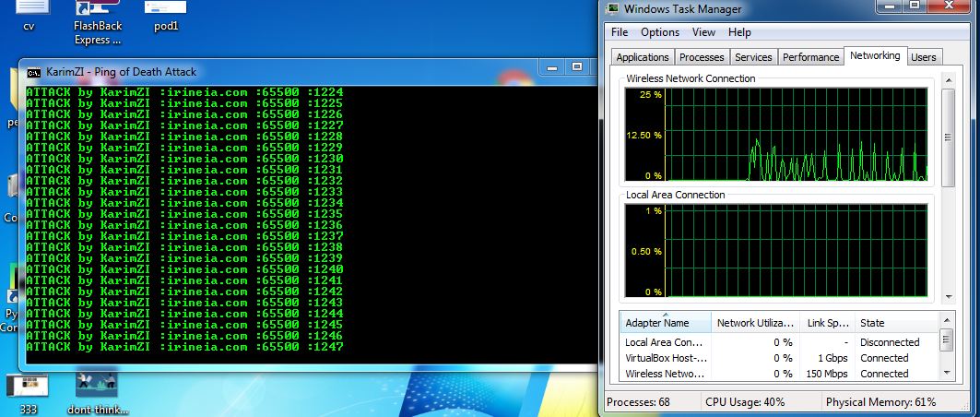This screenshot has height=417, width=980.
Task: Sort by the State column header
Action: (896, 323)
